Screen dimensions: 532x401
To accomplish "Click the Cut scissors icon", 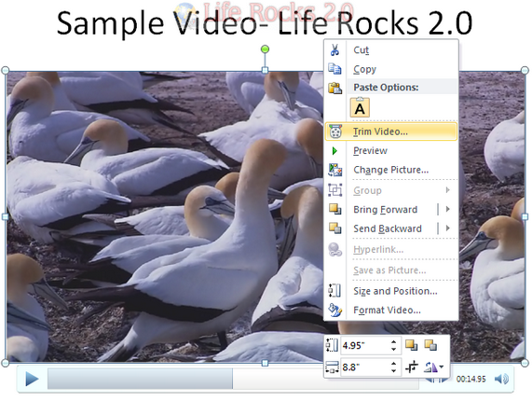I will click(334, 50).
